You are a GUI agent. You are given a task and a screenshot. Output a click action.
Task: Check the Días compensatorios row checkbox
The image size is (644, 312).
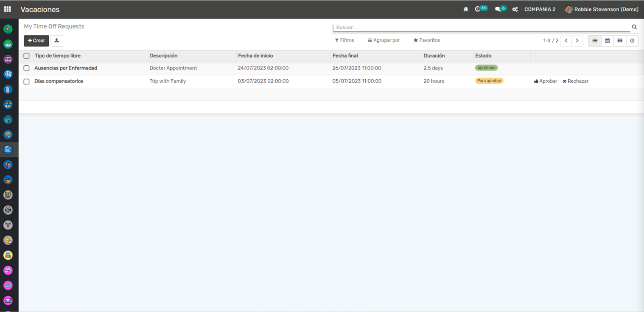point(26,81)
